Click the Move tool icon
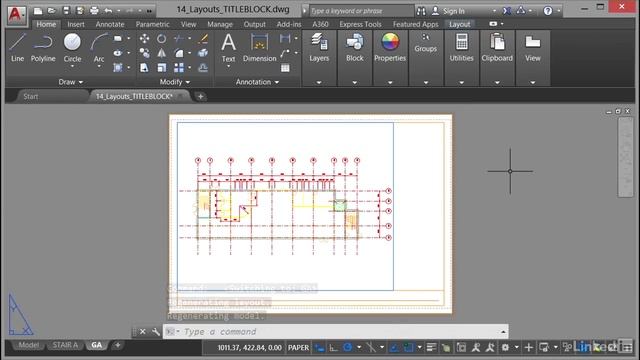 click(144, 39)
